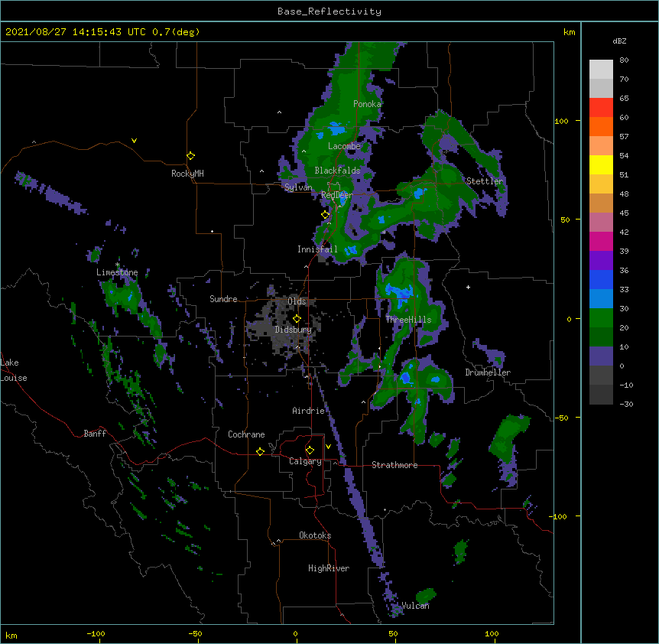Click the yellow 51-54 dBZ legend swatch

601,164
